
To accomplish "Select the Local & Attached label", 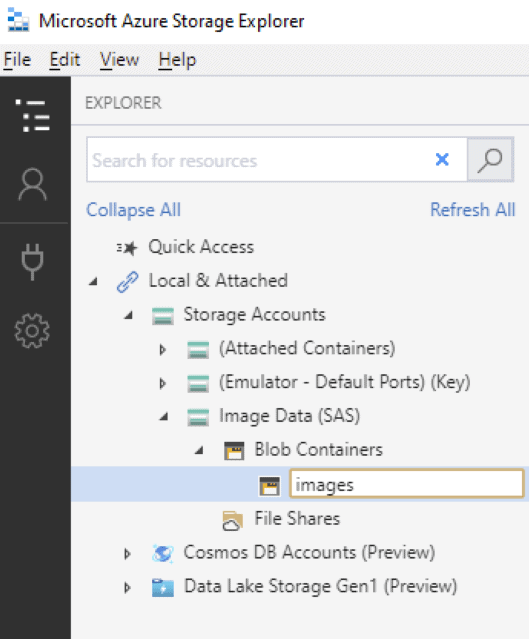I will pos(218,281).
